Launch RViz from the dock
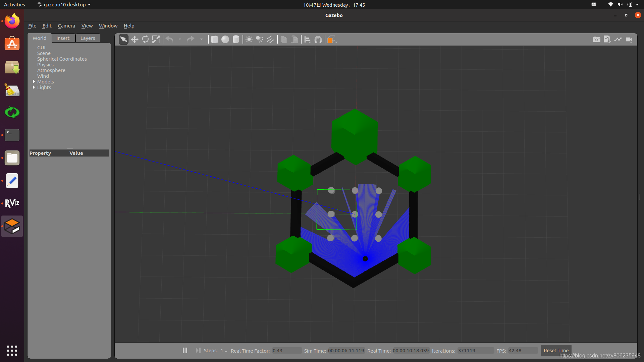644x362 pixels. click(x=12, y=203)
